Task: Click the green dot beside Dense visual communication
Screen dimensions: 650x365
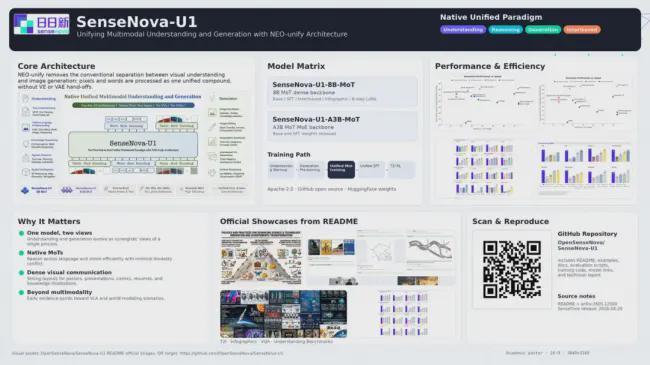Action: pyautogui.click(x=22, y=273)
